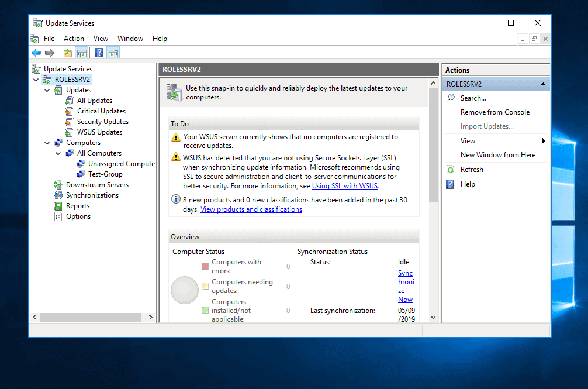Screen dimensions: 588x389
Task: Click the MMC icon left of File menu
Action: pyautogui.click(x=35, y=39)
